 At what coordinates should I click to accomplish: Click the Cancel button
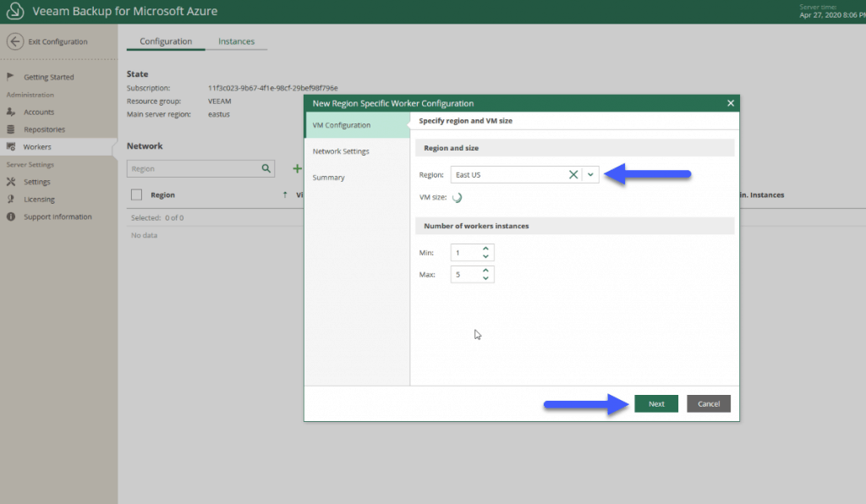709,403
